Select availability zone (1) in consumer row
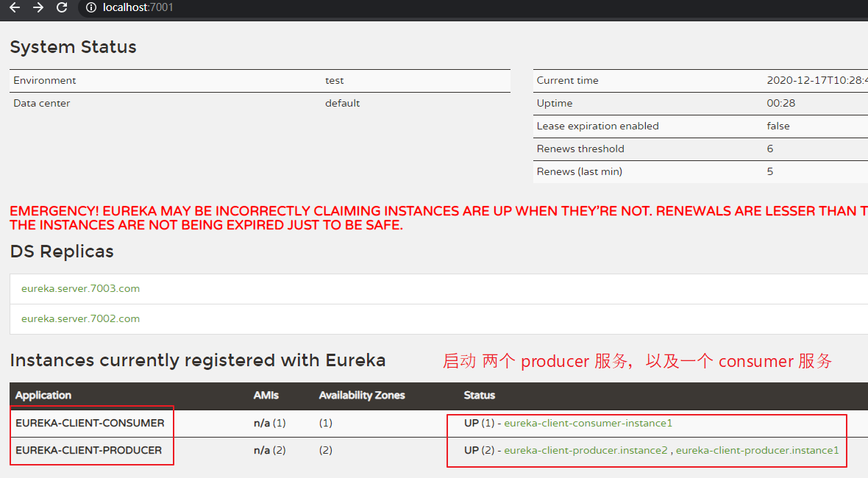The width and height of the screenshot is (868, 478). click(325, 424)
